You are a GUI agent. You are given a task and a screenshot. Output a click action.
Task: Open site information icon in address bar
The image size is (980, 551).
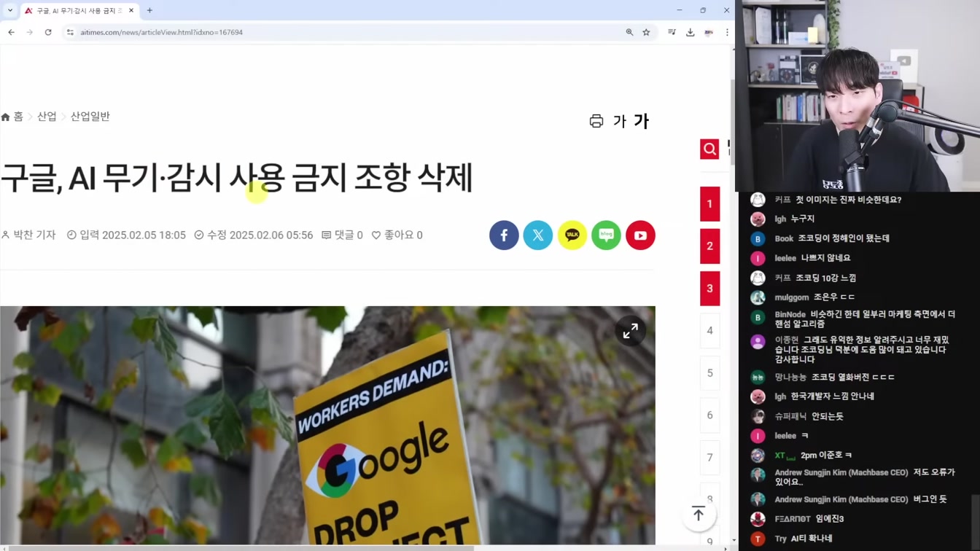coord(71,32)
